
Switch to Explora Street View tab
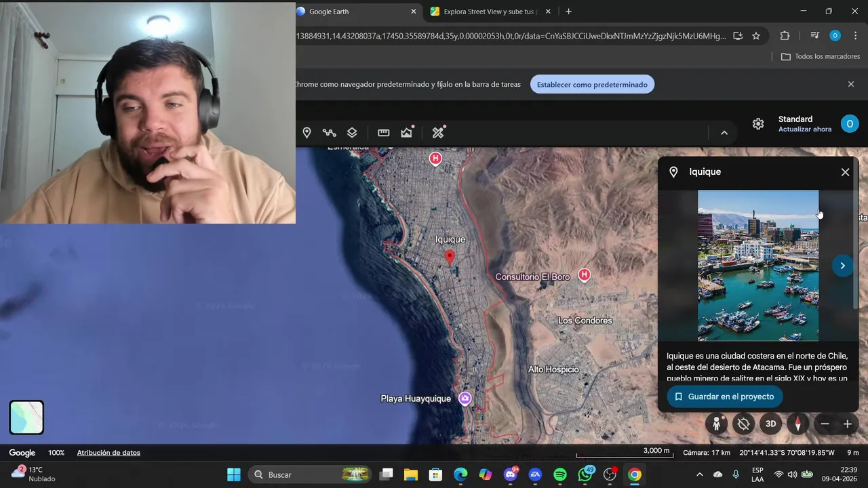[x=490, y=12]
